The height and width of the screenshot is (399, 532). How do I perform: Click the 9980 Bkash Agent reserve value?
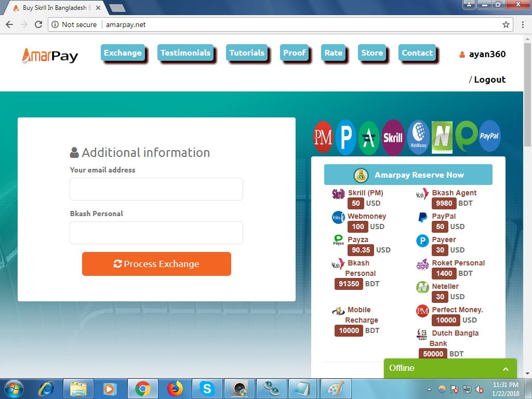pos(444,203)
